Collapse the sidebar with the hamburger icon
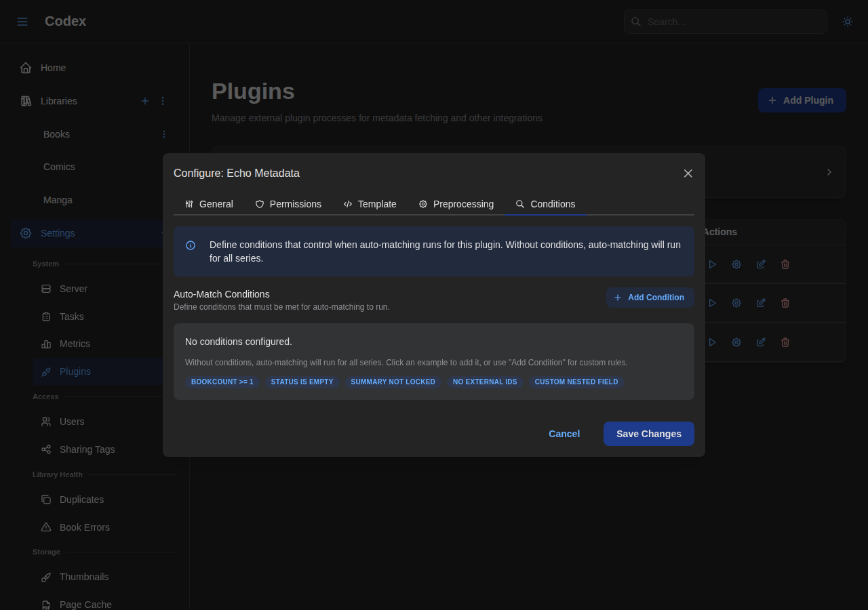Screen dimensions: 868x610 point(22,21)
